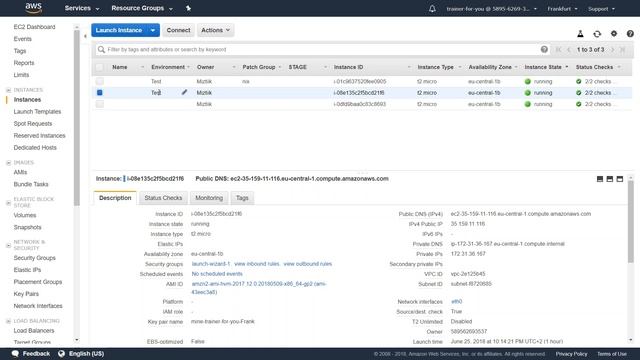Click view inbound rules link
The width and height of the screenshot is (640, 360).
click(x=257, y=264)
